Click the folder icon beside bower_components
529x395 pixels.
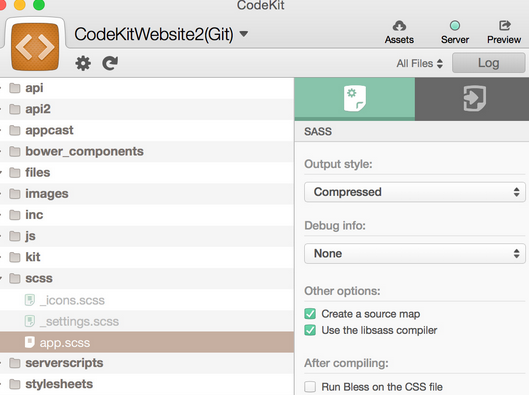[x=15, y=151]
